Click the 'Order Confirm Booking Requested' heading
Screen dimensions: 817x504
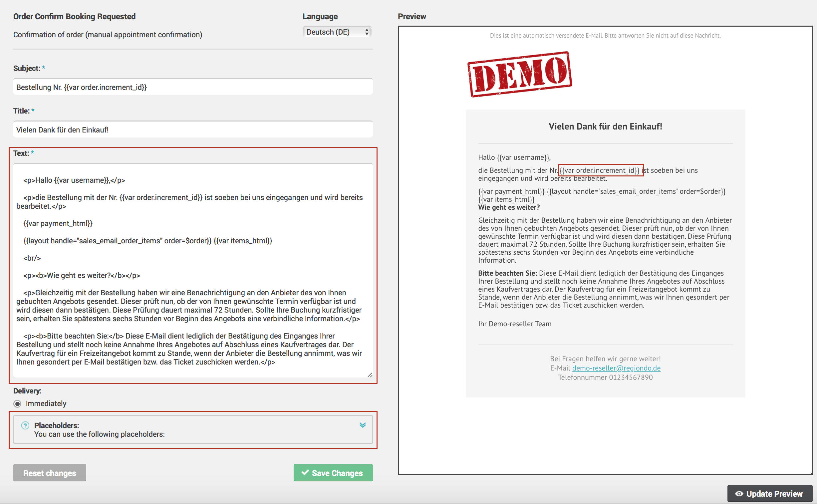click(x=74, y=16)
